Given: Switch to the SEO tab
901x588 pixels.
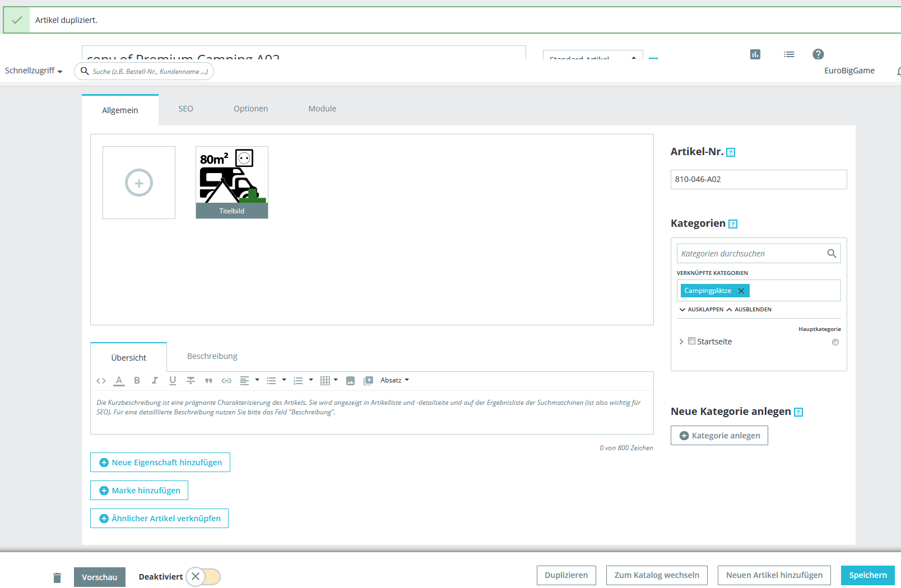Looking at the screenshot, I should (185, 109).
